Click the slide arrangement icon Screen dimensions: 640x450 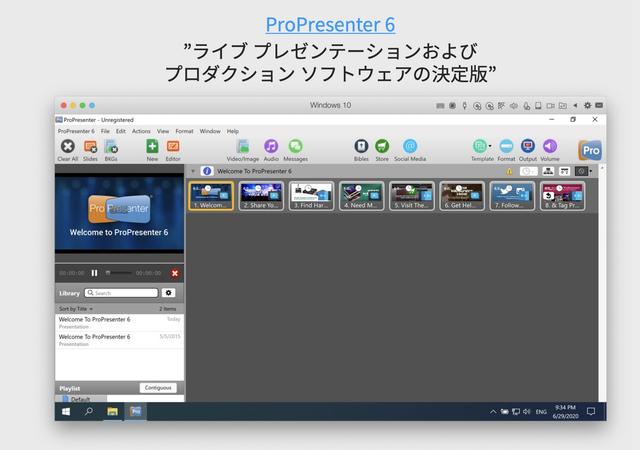pos(548,171)
